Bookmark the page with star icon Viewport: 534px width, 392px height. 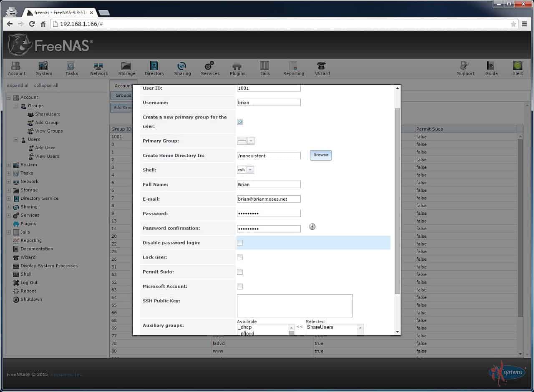click(514, 24)
